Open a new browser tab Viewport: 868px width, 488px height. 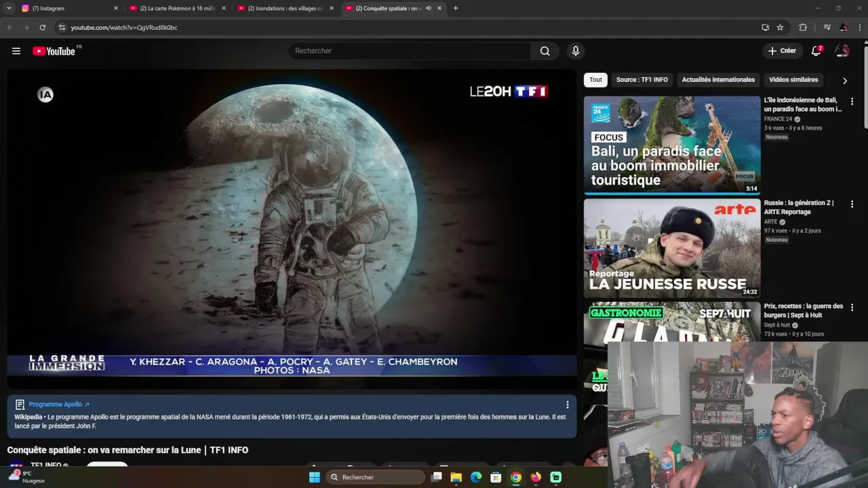[456, 8]
